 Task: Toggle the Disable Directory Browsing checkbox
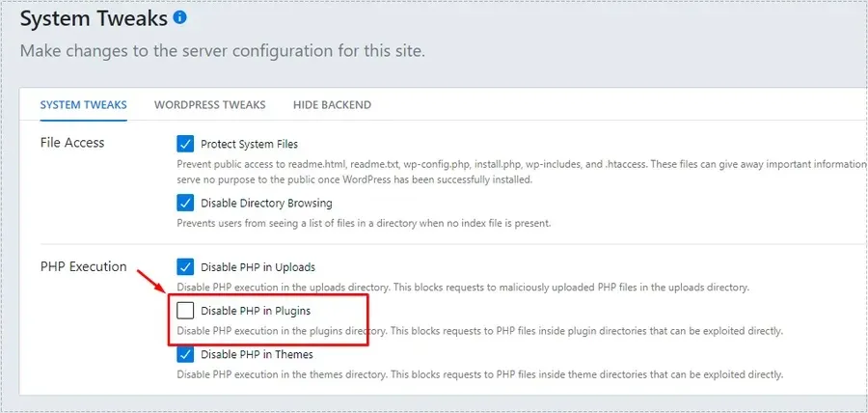tap(186, 204)
